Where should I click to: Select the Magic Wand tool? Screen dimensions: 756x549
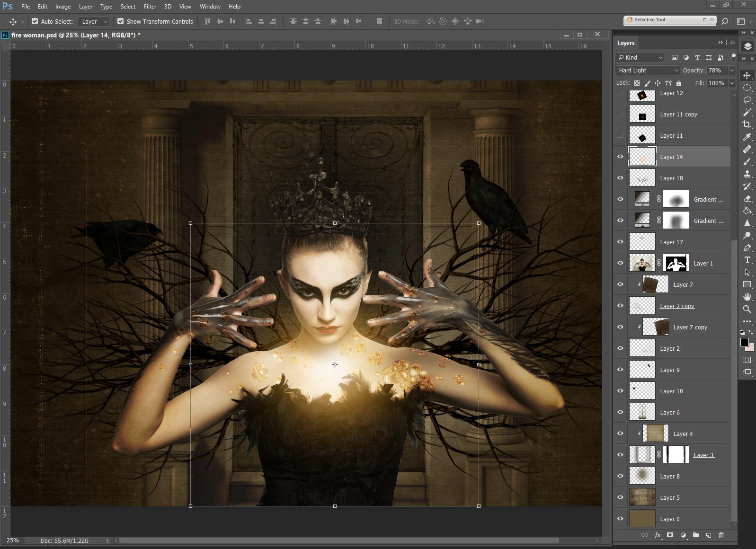click(747, 112)
